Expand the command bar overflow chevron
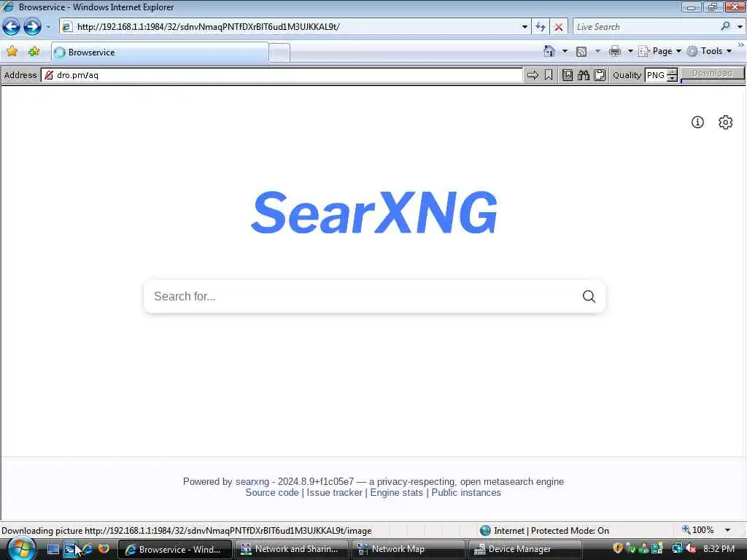Image resolution: width=747 pixels, height=560 pixels. (741, 44)
